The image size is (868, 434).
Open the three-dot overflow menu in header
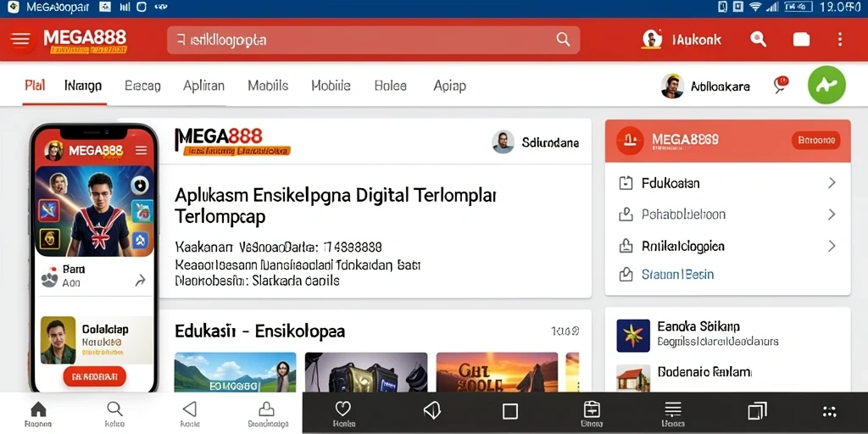[x=840, y=39]
